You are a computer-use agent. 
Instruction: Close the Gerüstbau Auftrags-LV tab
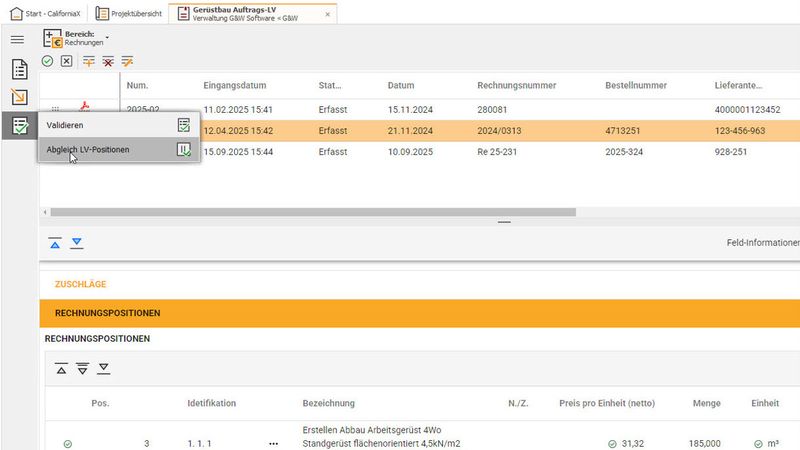pos(328,14)
